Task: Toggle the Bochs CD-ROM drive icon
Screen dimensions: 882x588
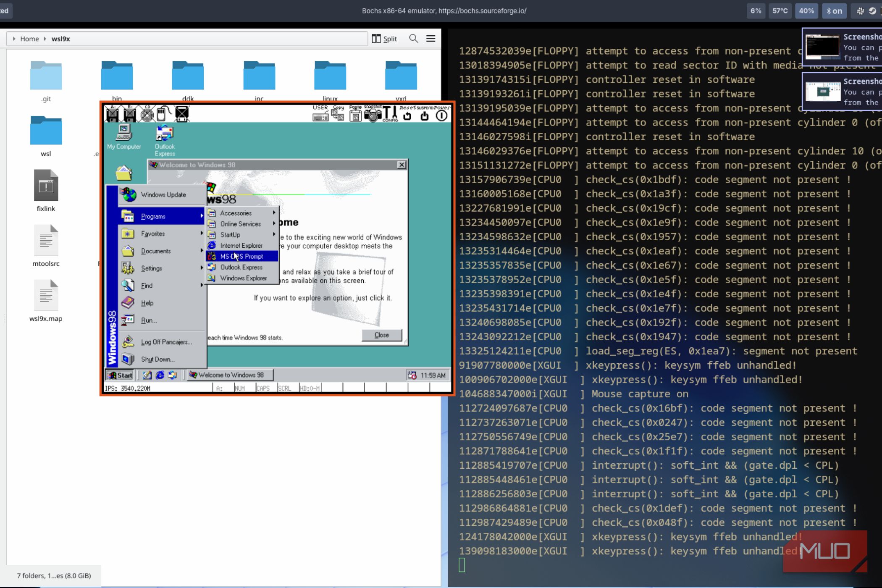Action: [x=147, y=113]
